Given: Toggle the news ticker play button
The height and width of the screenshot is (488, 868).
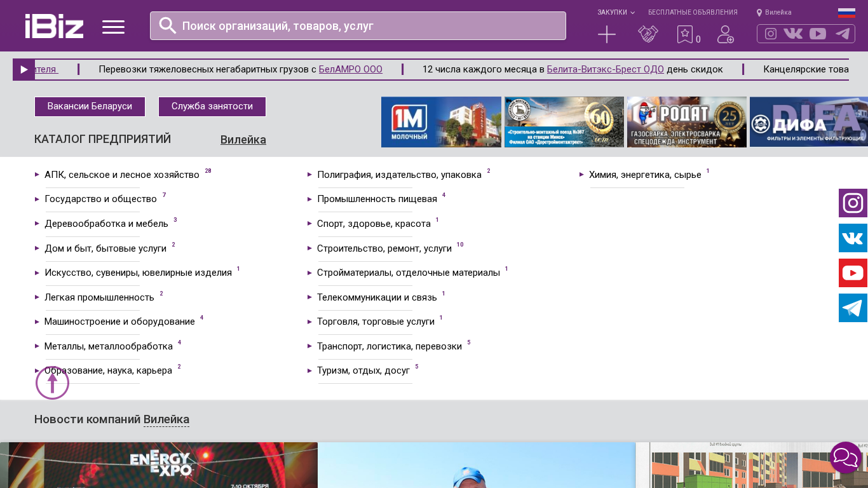Looking at the screenshot, I should click(x=24, y=70).
